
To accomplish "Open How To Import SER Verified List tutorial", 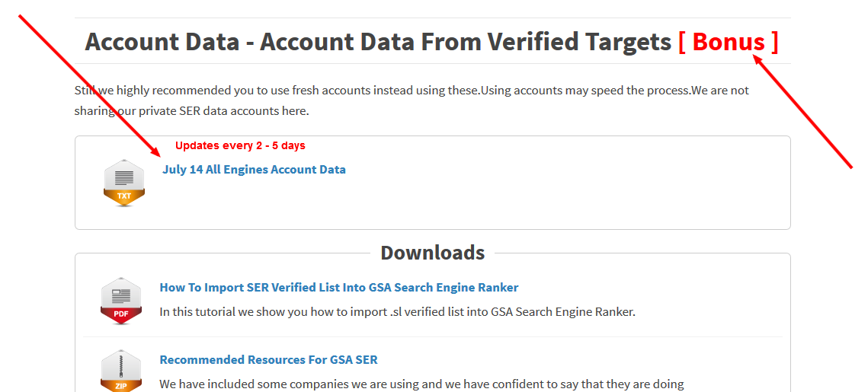I will [x=339, y=288].
